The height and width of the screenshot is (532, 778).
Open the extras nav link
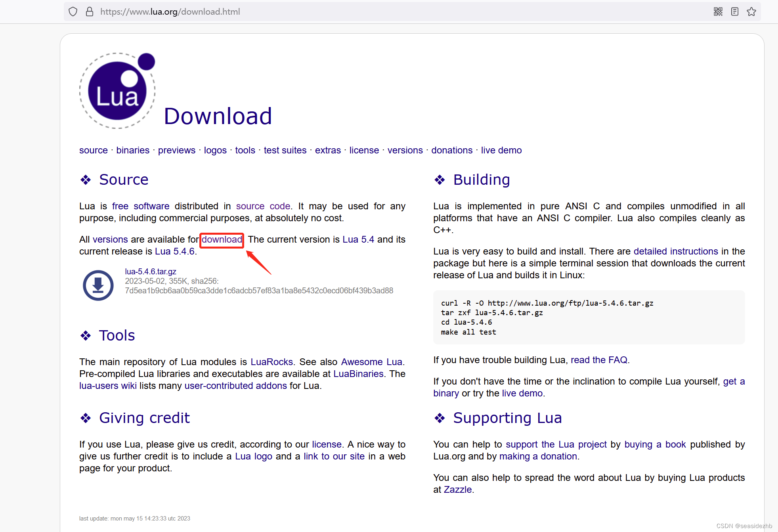(x=328, y=150)
